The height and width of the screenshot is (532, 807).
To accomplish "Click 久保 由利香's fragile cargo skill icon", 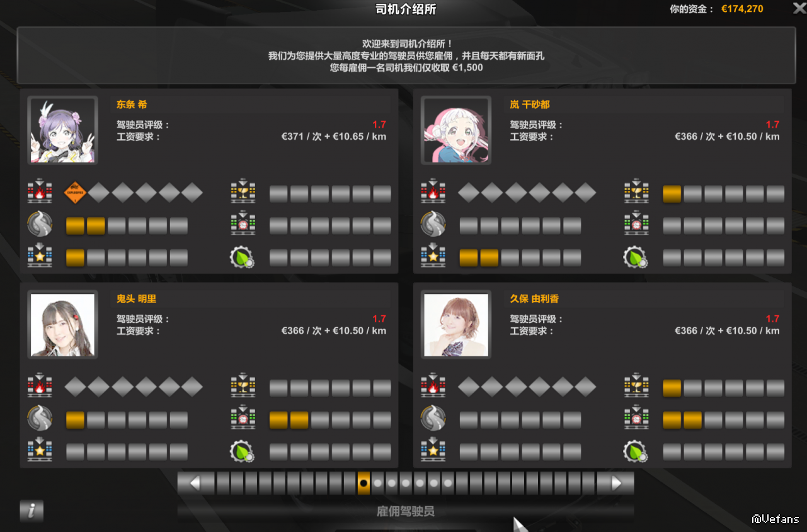I will 636,386.
